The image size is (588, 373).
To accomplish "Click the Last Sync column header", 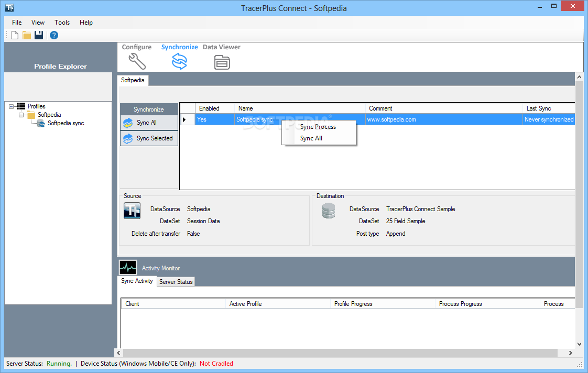I will tap(549, 108).
